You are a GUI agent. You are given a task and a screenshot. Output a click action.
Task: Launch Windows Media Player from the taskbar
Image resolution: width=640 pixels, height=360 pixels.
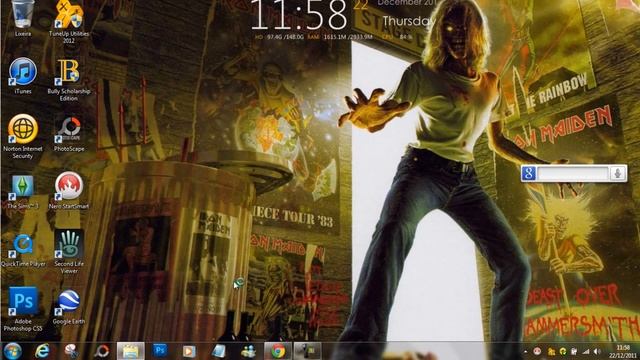tap(189, 351)
